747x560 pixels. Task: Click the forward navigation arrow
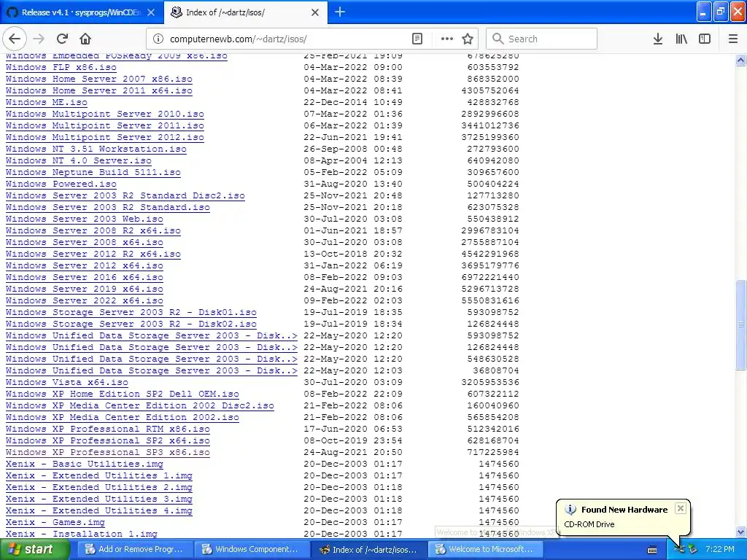[x=39, y=39]
